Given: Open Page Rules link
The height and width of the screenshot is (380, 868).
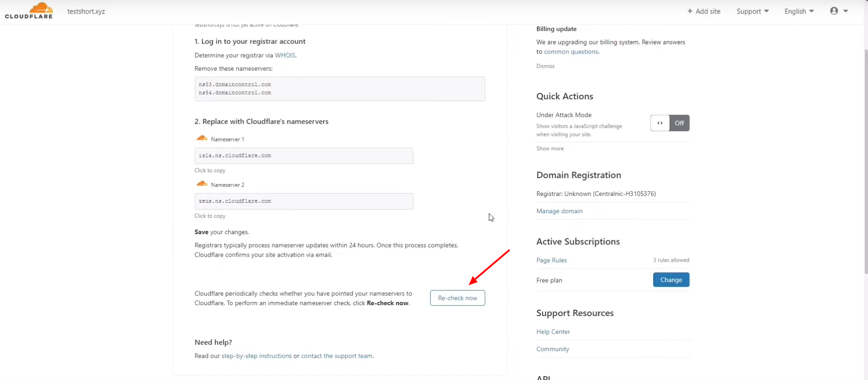Looking at the screenshot, I should click(x=552, y=260).
